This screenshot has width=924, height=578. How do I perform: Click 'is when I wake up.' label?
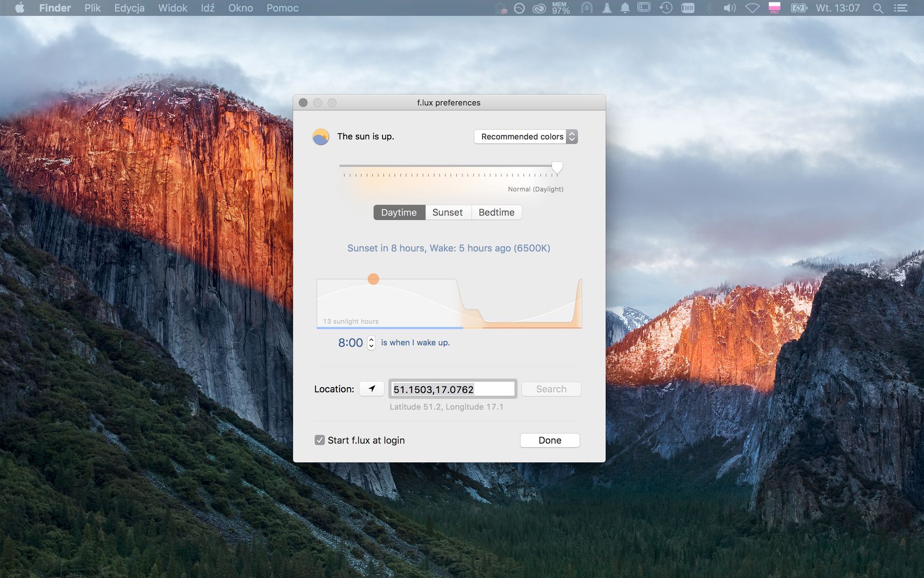415,342
